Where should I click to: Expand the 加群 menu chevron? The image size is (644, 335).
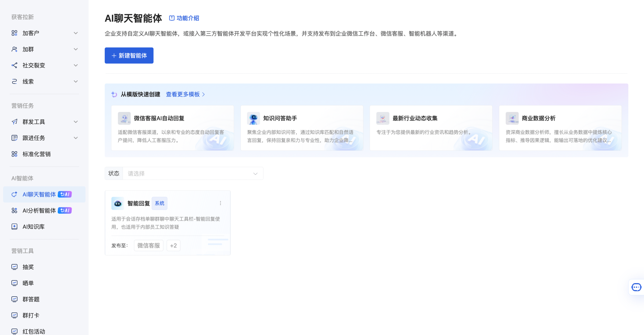(x=76, y=49)
